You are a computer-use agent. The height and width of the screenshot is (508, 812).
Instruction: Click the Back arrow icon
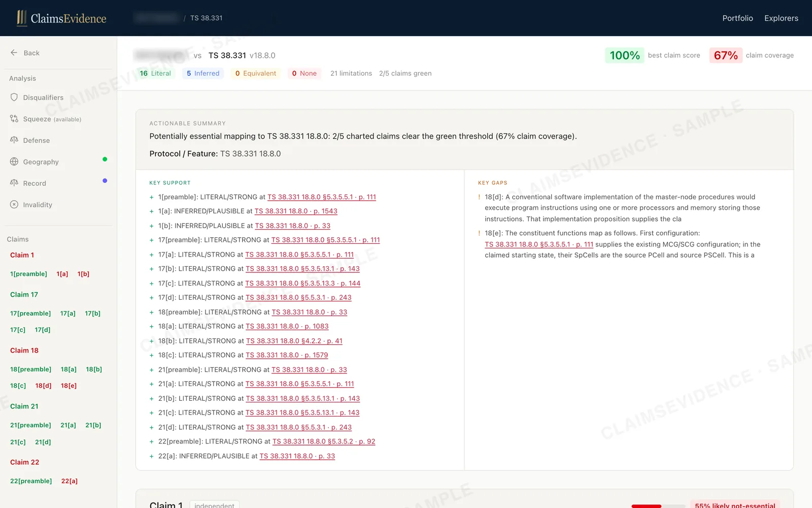pos(14,53)
